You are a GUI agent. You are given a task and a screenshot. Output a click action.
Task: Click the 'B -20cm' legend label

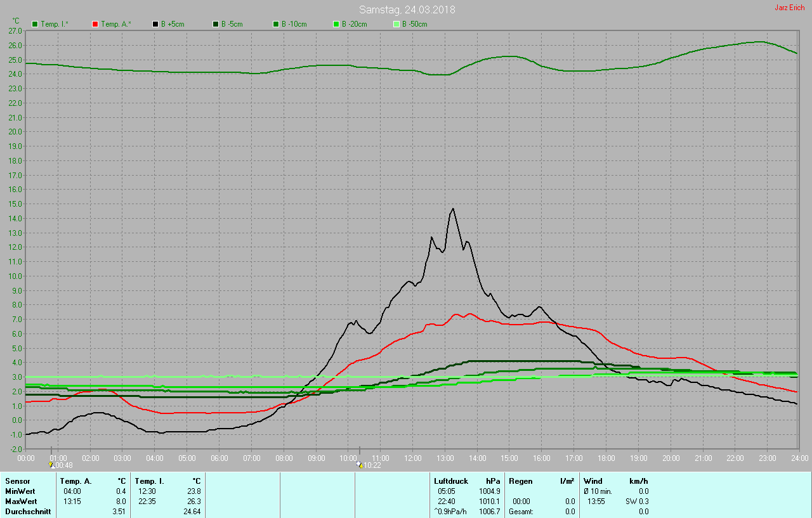(x=355, y=24)
